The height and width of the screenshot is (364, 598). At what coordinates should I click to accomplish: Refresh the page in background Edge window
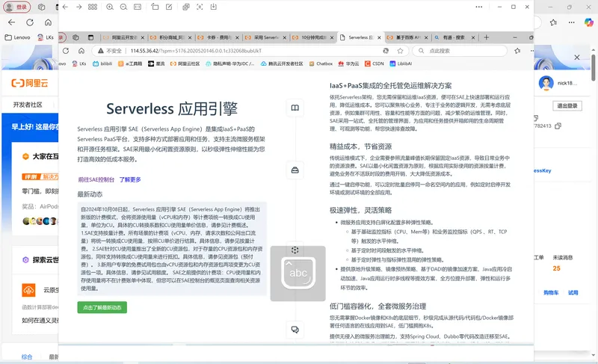click(30, 22)
